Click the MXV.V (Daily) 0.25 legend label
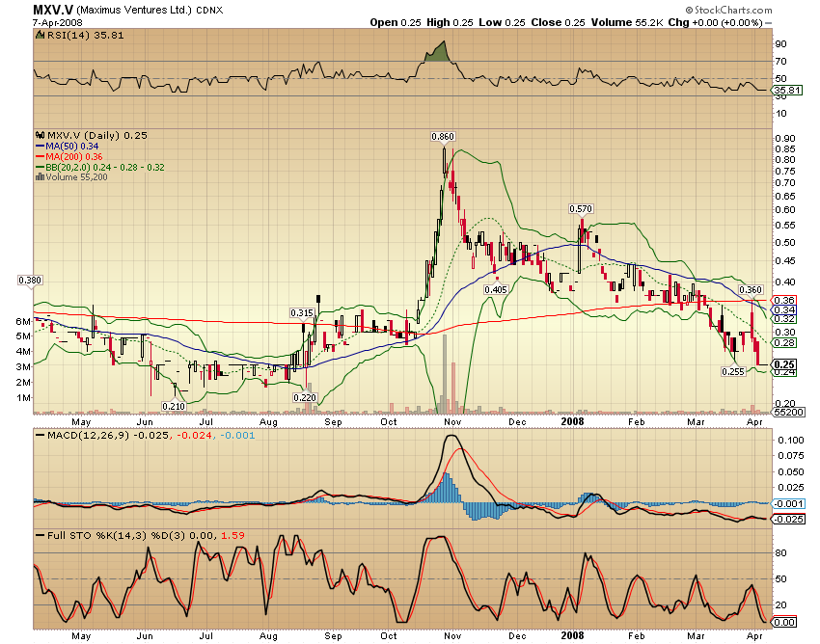 (97, 135)
